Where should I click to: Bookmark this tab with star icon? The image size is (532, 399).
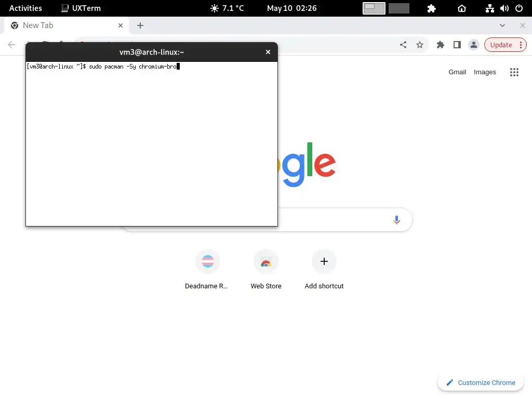tap(420, 45)
